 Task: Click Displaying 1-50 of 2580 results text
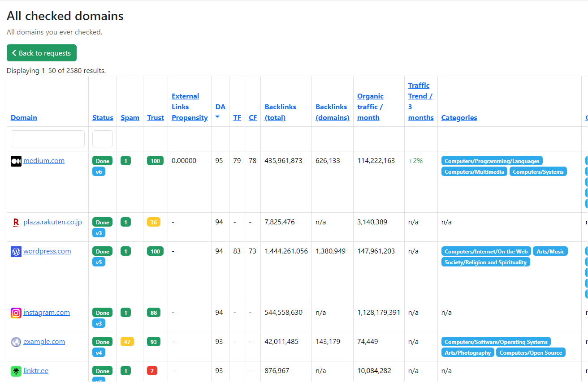click(56, 70)
